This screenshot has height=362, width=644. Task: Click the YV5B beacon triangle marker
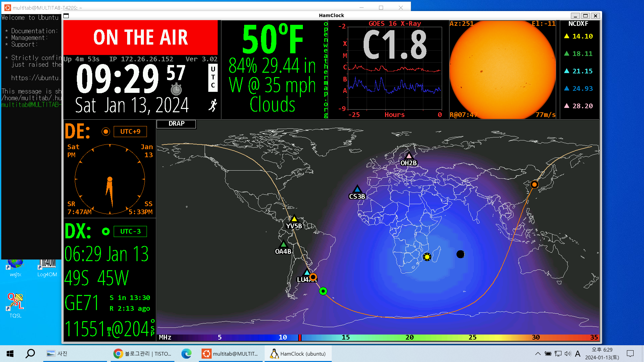tap(294, 219)
